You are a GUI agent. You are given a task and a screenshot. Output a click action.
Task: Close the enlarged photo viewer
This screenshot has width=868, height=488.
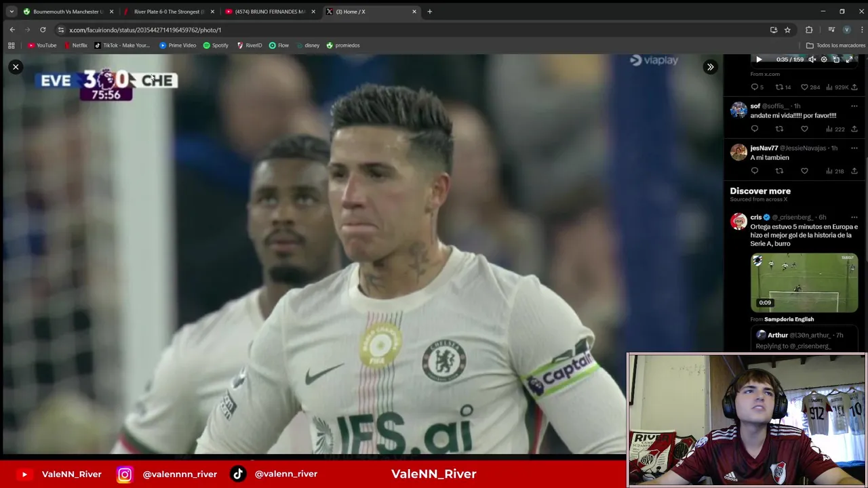pyautogui.click(x=16, y=66)
